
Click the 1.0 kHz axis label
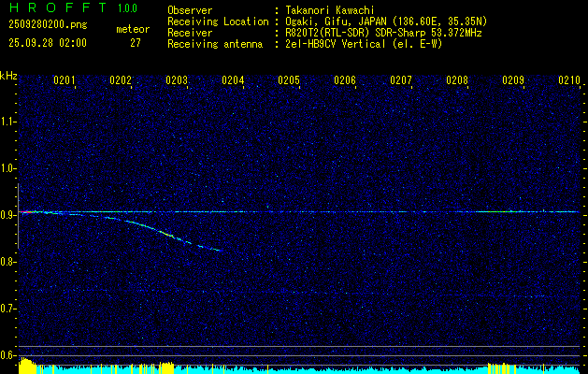pyautogui.click(x=7, y=168)
